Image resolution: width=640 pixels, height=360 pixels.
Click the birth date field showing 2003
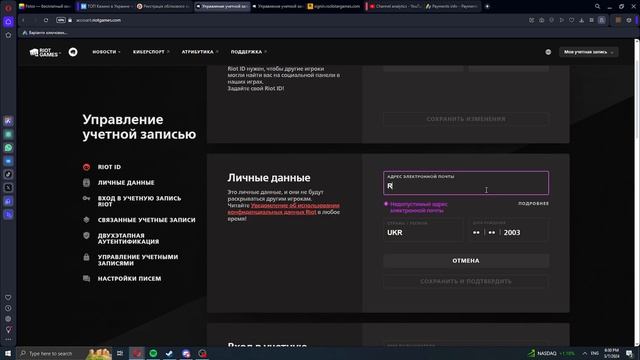(x=509, y=230)
